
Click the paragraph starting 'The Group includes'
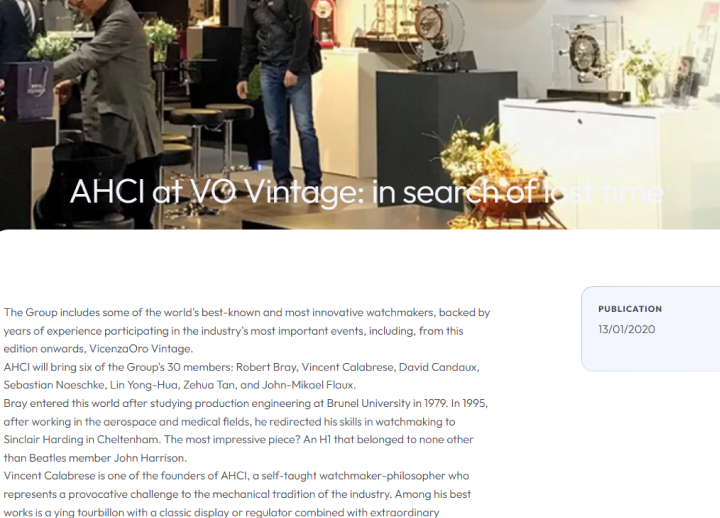click(247, 331)
